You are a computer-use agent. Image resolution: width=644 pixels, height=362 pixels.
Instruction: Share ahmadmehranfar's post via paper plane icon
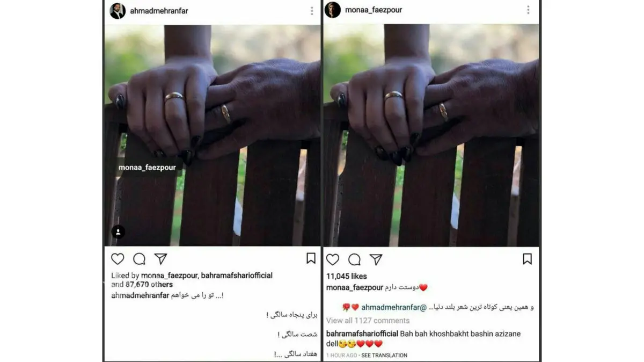click(160, 259)
